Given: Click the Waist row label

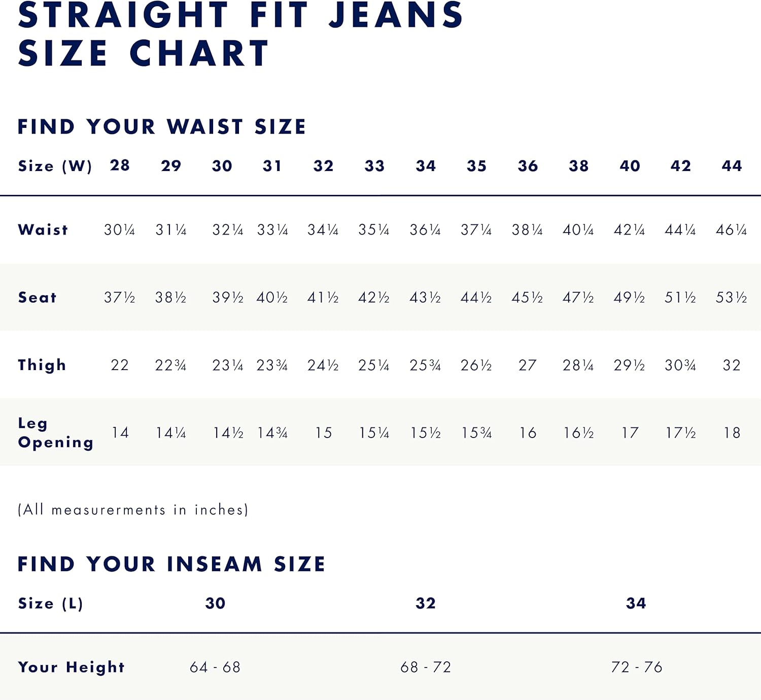Looking at the screenshot, I should click(43, 230).
